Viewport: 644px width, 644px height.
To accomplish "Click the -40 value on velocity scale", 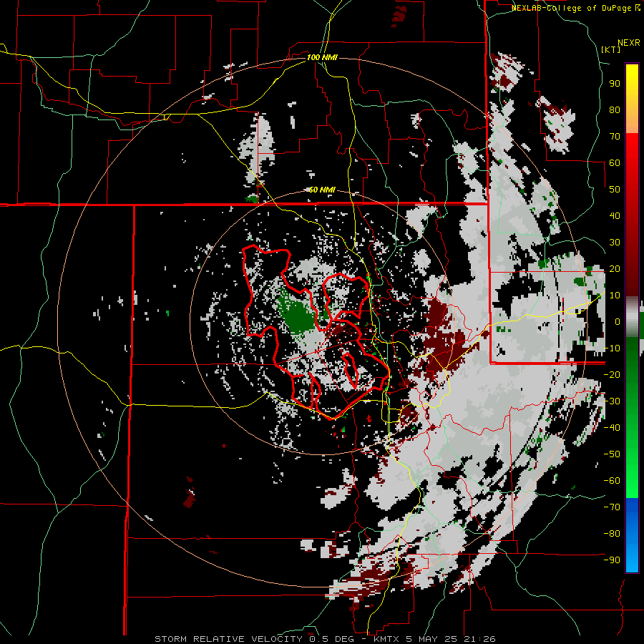I will [613, 428].
